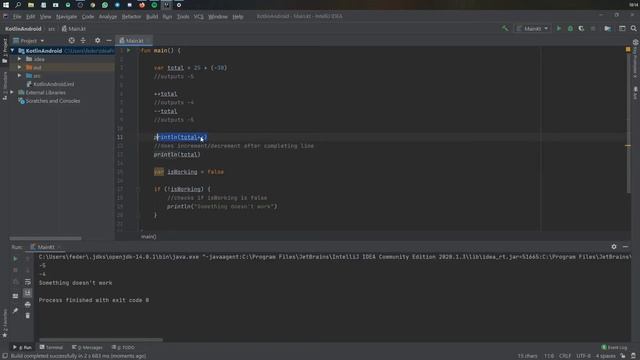Click the var isWorking = false line
The image size is (640, 360).
coord(189,172)
